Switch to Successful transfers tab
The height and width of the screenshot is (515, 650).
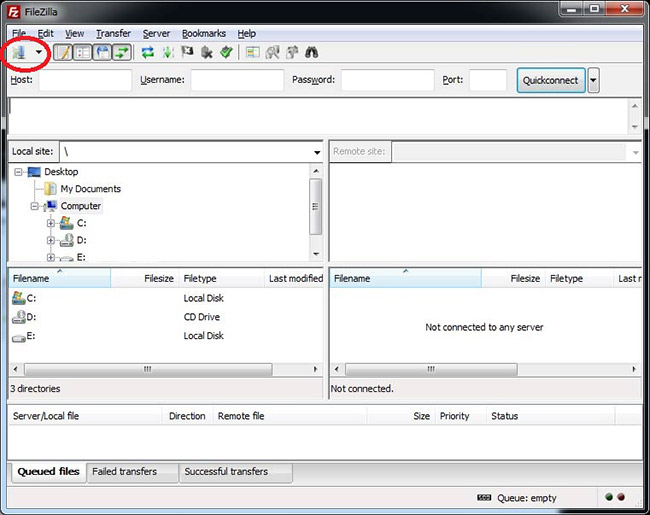pyautogui.click(x=235, y=472)
